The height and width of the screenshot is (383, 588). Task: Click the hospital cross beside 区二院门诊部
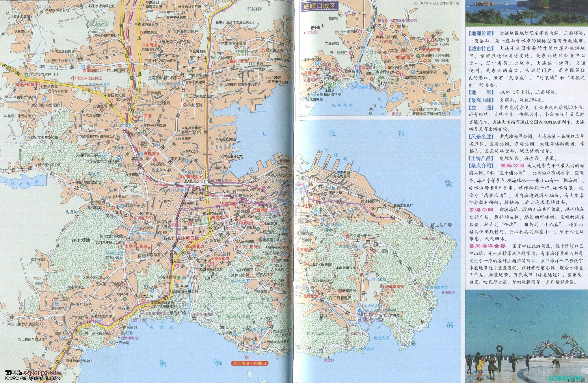pyautogui.click(x=425, y=60)
